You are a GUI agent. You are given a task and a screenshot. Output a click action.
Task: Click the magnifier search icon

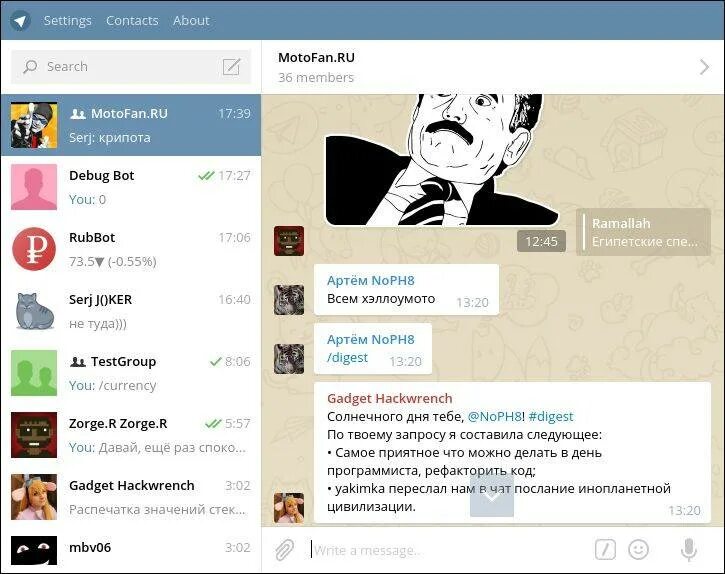[x=30, y=67]
